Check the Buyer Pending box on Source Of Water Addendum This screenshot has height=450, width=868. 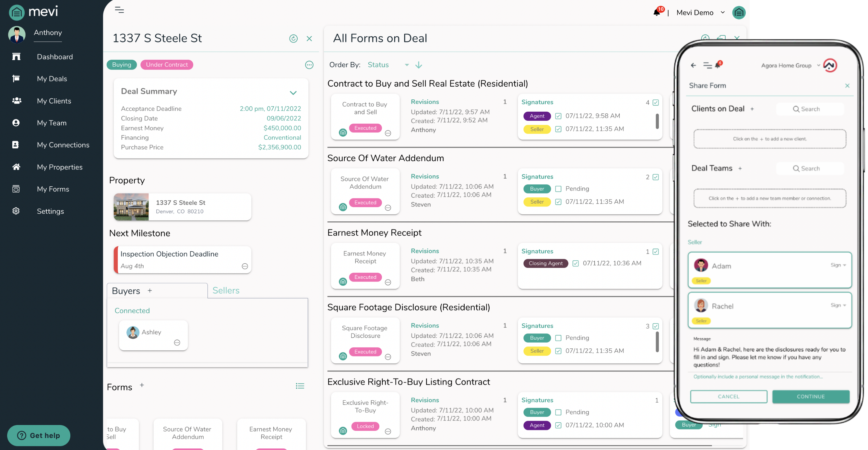[558, 189]
